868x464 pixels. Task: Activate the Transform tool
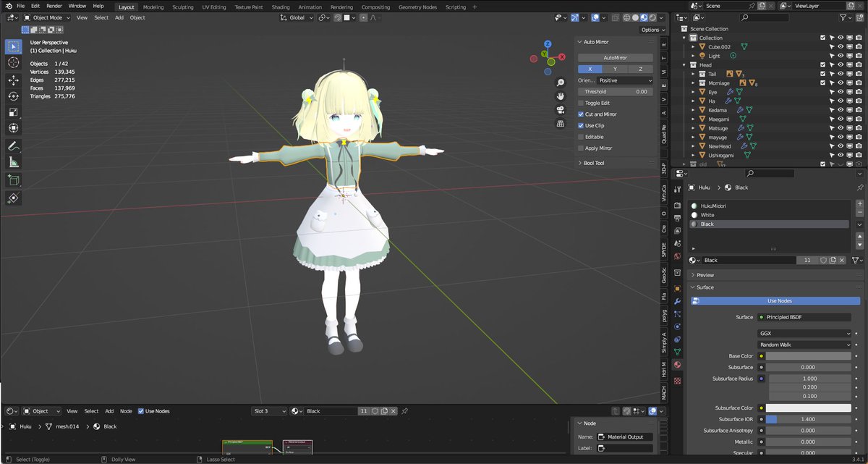(x=13, y=128)
